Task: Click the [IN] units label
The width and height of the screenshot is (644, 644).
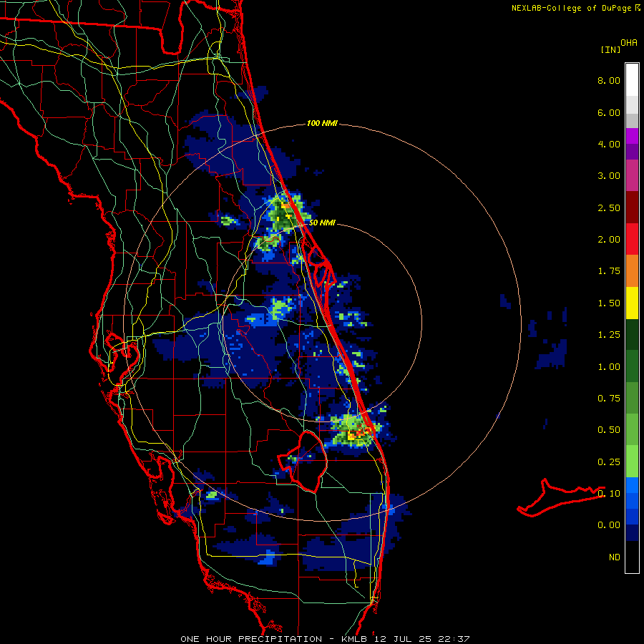Action: click(610, 49)
